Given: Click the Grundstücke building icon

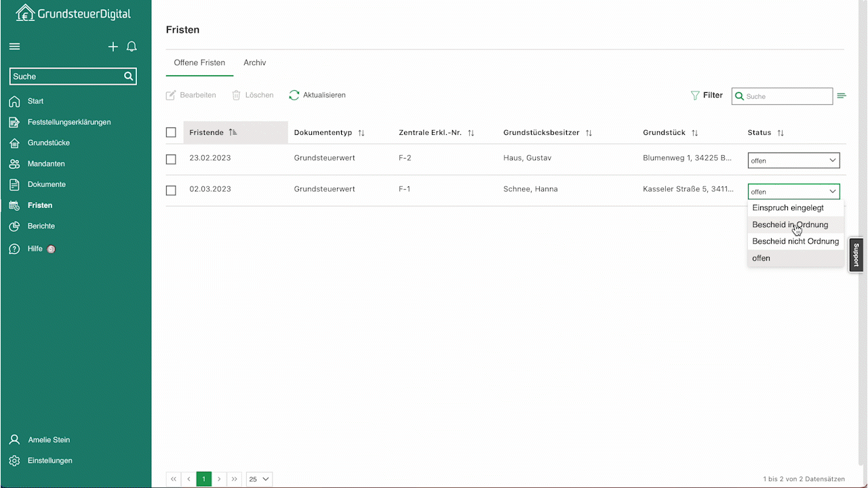Looking at the screenshot, I should coord(14,143).
